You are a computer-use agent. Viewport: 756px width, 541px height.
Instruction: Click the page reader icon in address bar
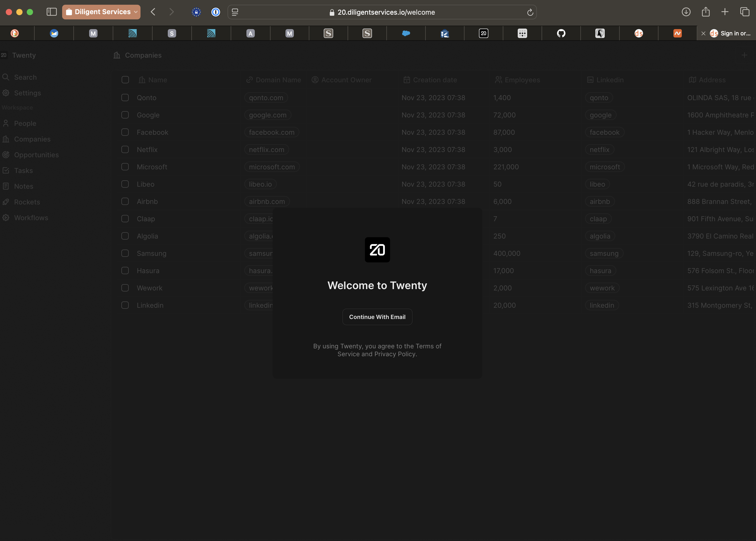coord(235,12)
